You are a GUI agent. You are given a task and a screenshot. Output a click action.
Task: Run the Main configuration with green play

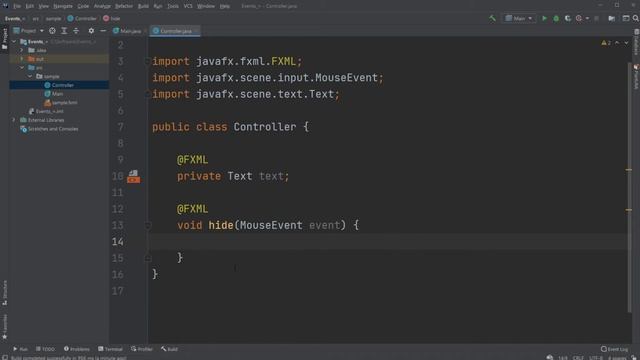[544, 18]
